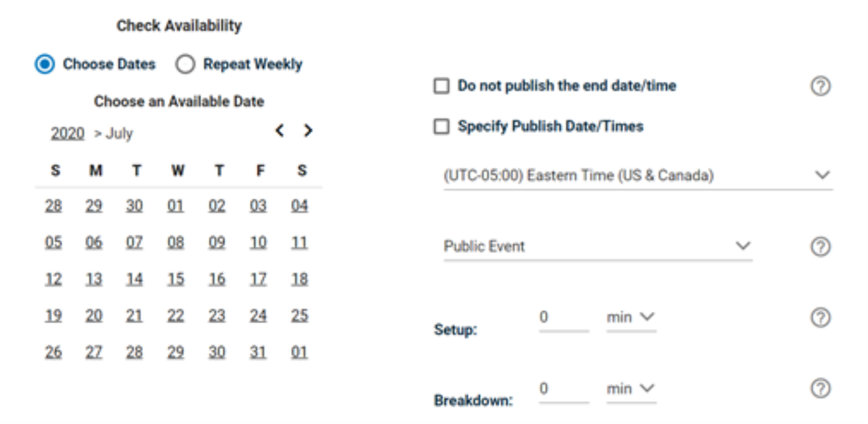The height and width of the screenshot is (424, 868).
Task: Open help icon for Setup time
Action: (820, 317)
